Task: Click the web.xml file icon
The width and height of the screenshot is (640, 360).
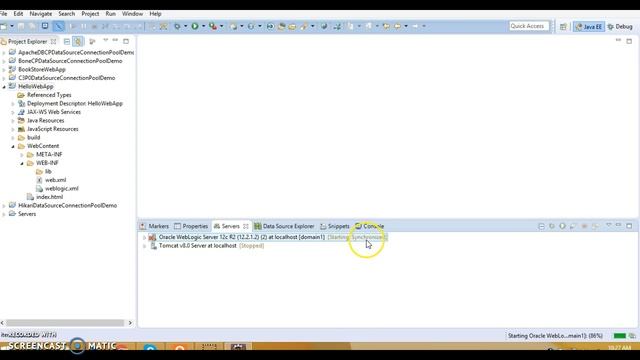Action: click(x=39, y=180)
